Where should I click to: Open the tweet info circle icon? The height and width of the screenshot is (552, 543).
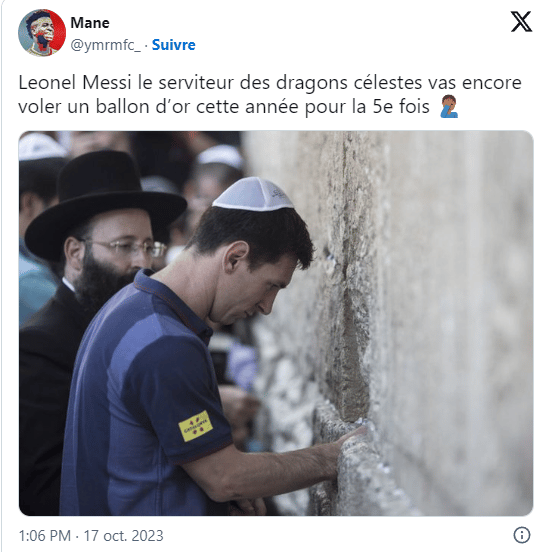(522, 535)
